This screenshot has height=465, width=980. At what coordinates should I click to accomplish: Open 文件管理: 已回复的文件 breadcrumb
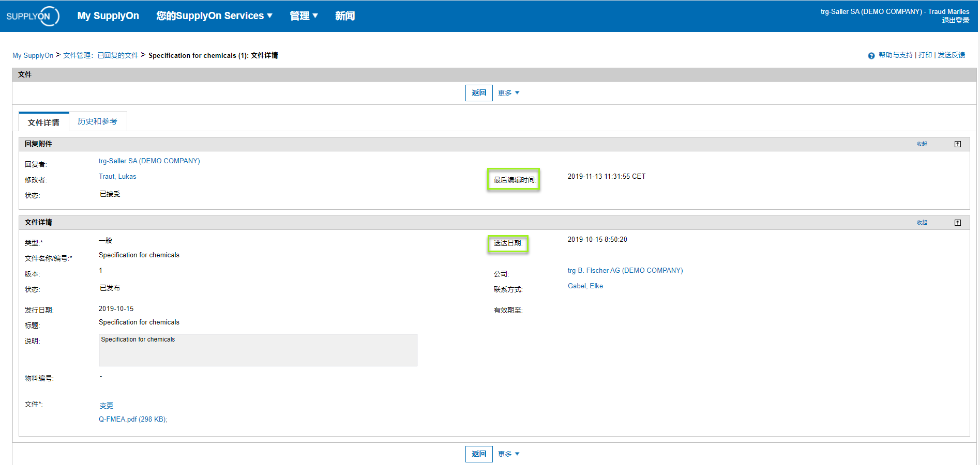coord(101,55)
